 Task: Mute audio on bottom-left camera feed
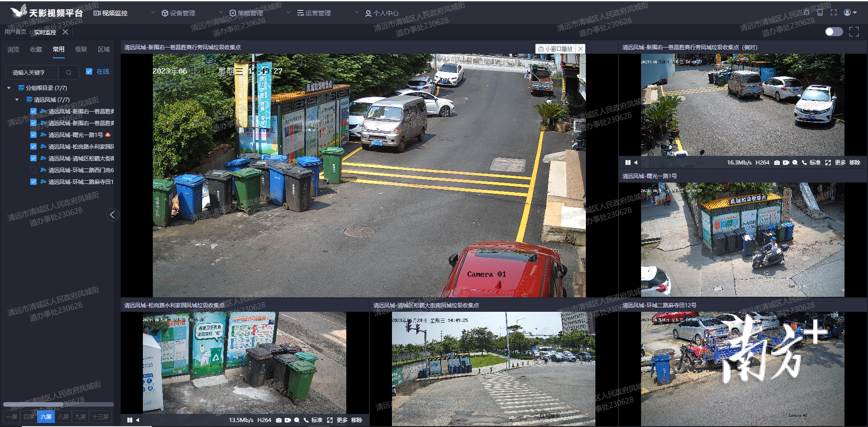(x=138, y=420)
